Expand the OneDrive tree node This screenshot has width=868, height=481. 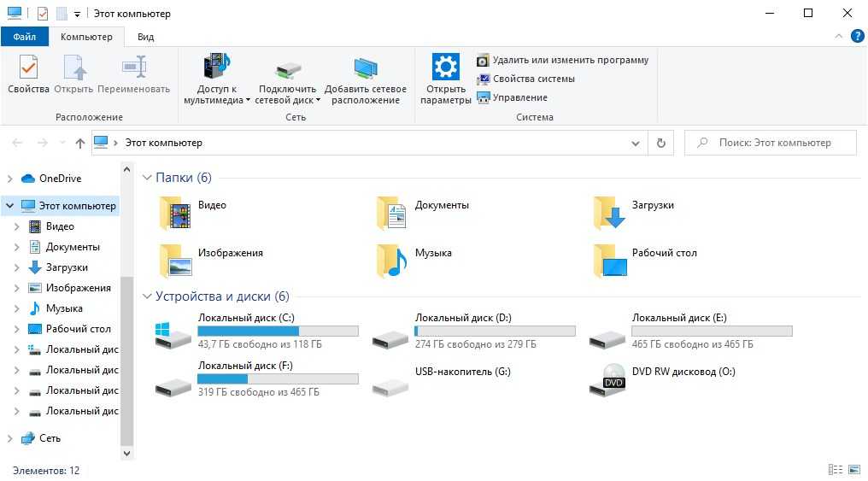10,179
